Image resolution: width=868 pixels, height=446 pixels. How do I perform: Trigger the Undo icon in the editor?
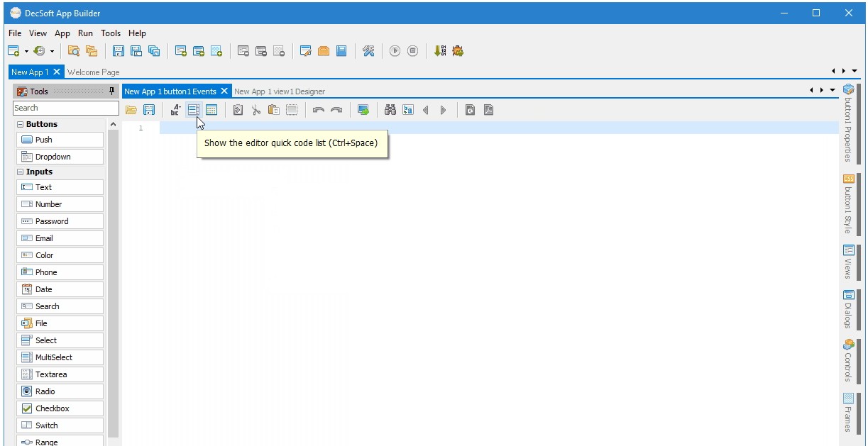[x=319, y=110]
